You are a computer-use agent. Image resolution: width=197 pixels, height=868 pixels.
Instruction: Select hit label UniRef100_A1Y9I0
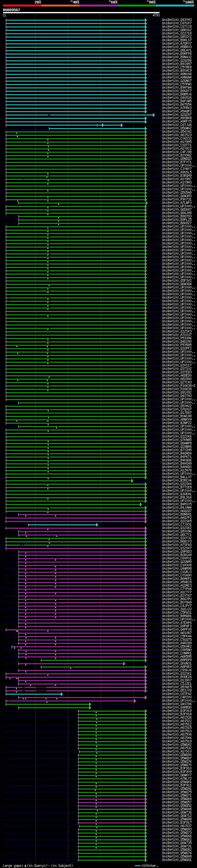(177, 751)
